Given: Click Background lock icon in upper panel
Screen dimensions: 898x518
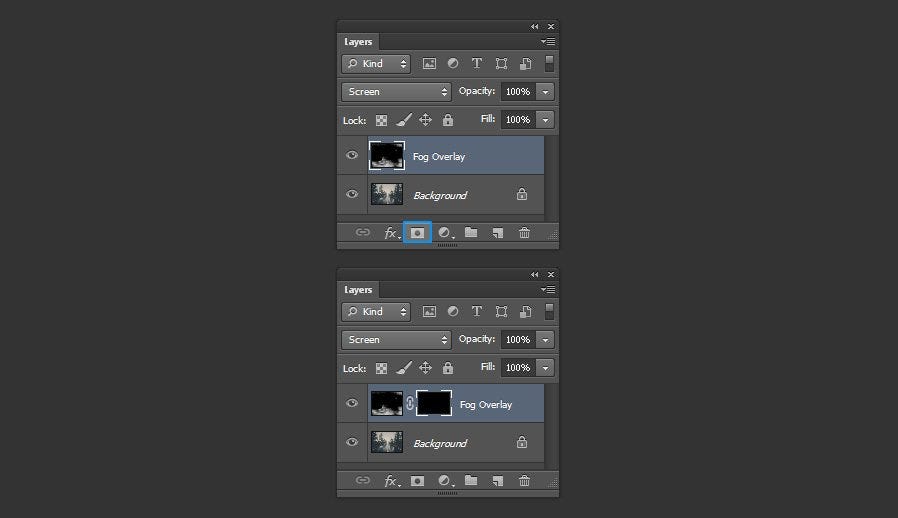Looking at the screenshot, I should coord(522,194).
